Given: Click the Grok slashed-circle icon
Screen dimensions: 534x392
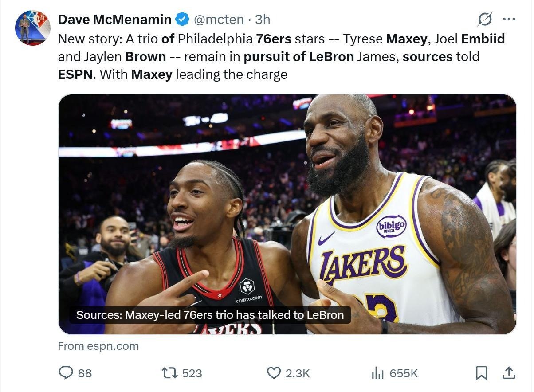Looking at the screenshot, I should point(485,20).
